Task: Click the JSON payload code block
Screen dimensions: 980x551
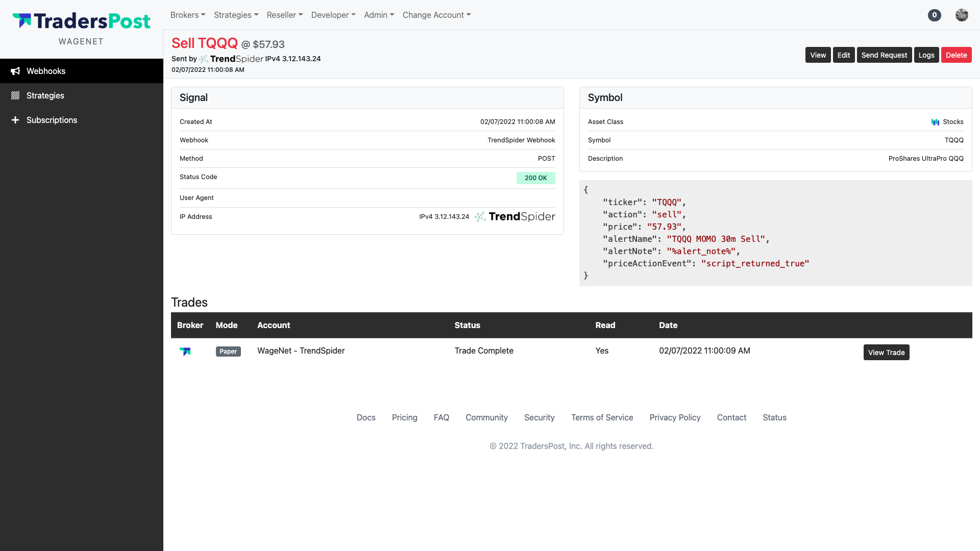Action: pos(775,233)
